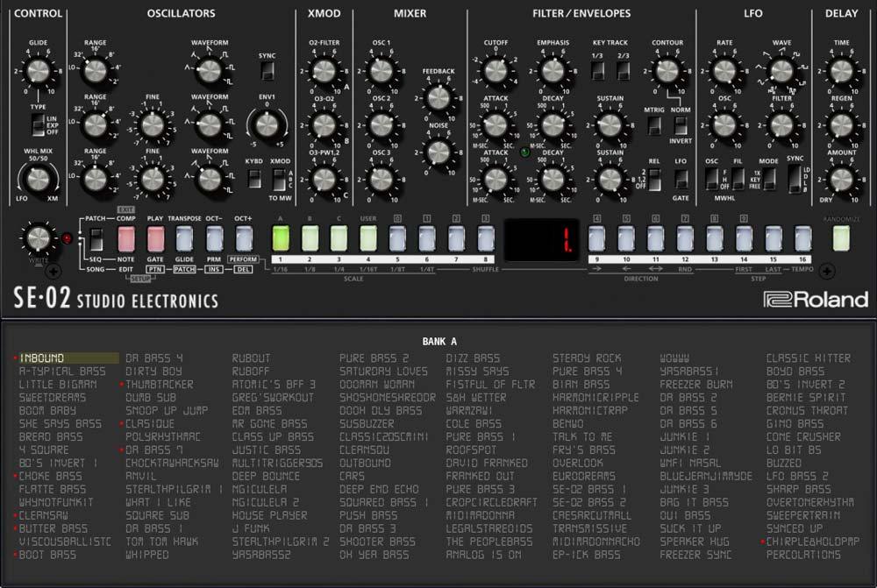The height and width of the screenshot is (588, 877).
Task: Flip the LFO SYNC switch
Action: click(795, 179)
